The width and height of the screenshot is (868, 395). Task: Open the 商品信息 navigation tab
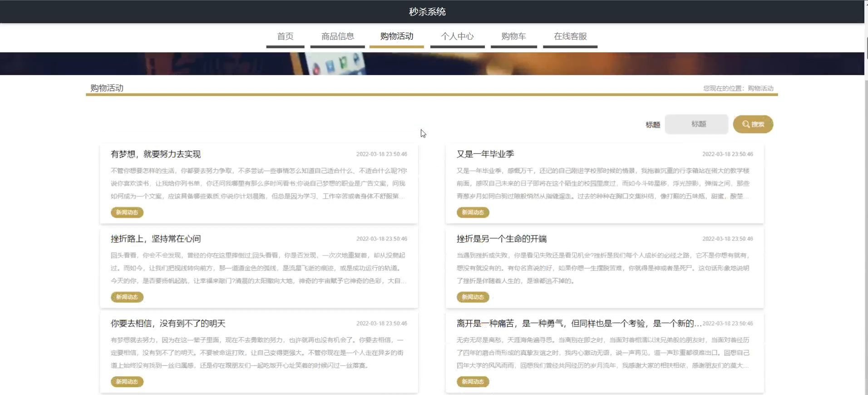337,36
